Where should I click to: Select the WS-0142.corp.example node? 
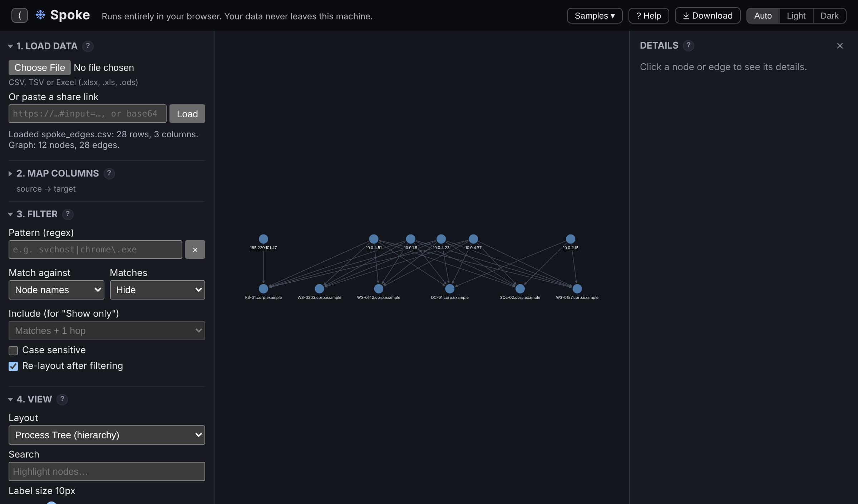[379, 288]
